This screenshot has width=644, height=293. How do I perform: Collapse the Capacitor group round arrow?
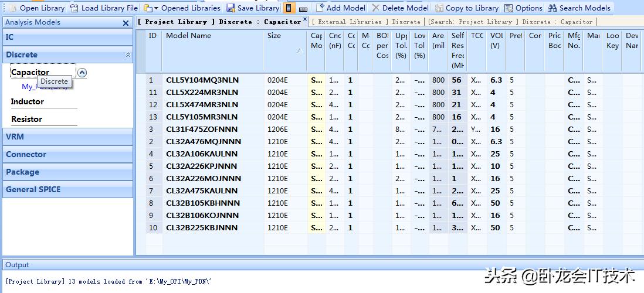[x=82, y=73]
